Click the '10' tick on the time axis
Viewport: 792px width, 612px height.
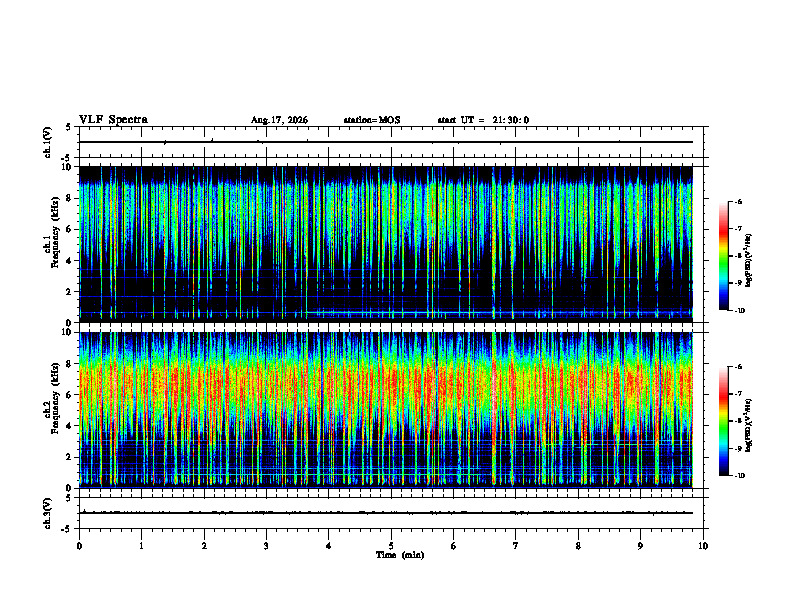pyautogui.click(x=703, y=546)
